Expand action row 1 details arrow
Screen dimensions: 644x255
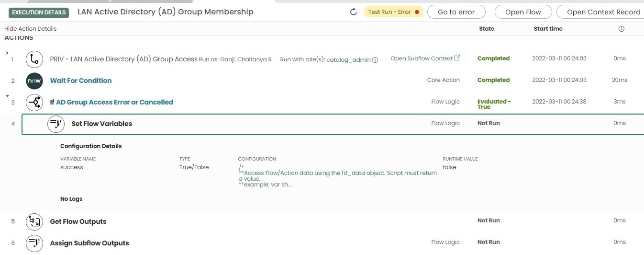tap(7, 53)
